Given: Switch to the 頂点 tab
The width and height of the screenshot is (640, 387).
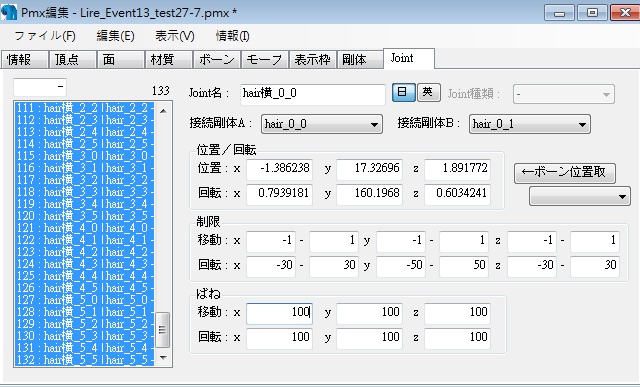Looking at the screenshot, I should point(73,60).
